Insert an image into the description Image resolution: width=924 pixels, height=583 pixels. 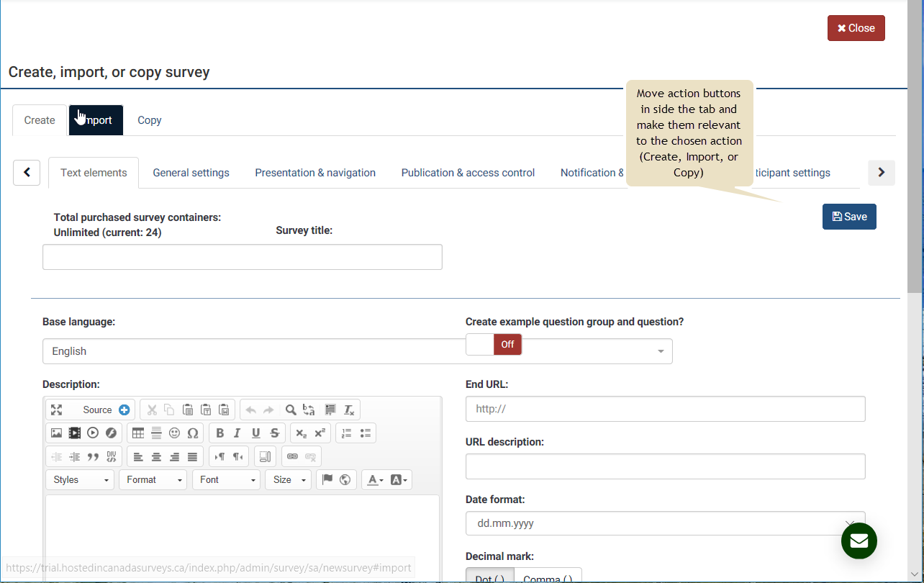[56, 433]
